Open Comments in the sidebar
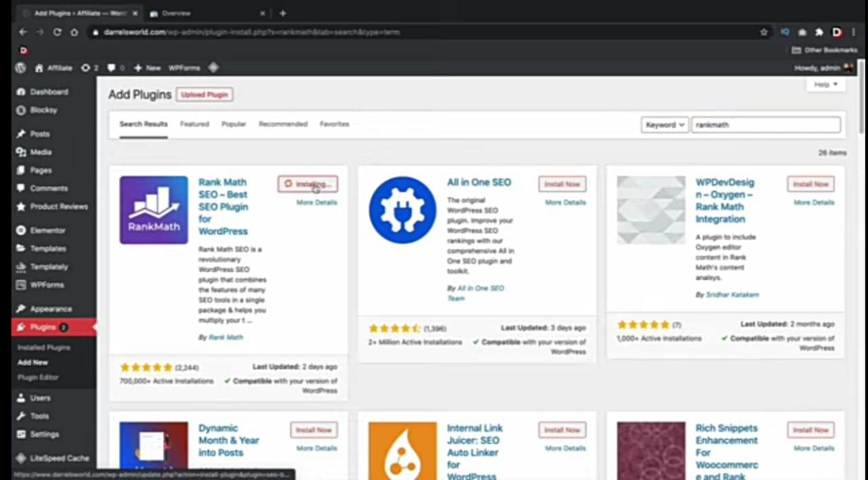This screenshot has width=868, height=480. [x=48, y=188]
